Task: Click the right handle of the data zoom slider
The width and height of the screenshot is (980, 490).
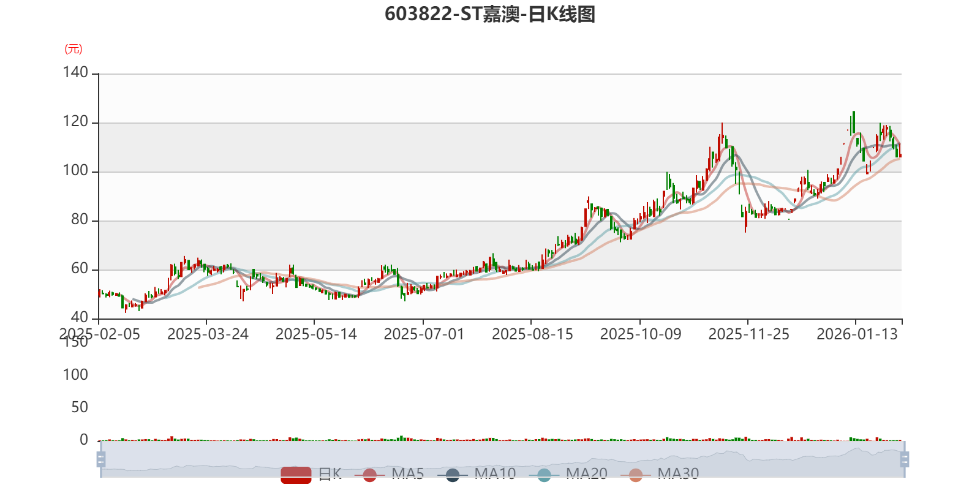Action: pos(905,459)
